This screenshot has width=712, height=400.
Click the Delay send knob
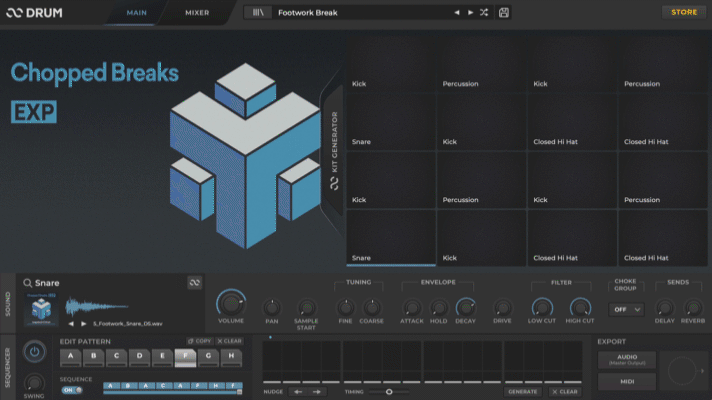[664, 308]
